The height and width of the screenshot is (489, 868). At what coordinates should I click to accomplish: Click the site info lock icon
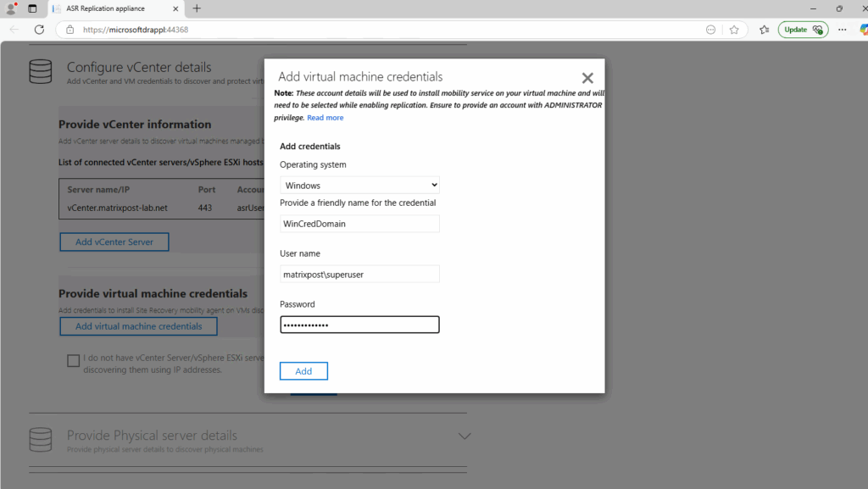pyautogui.click(x=70, y=30)
